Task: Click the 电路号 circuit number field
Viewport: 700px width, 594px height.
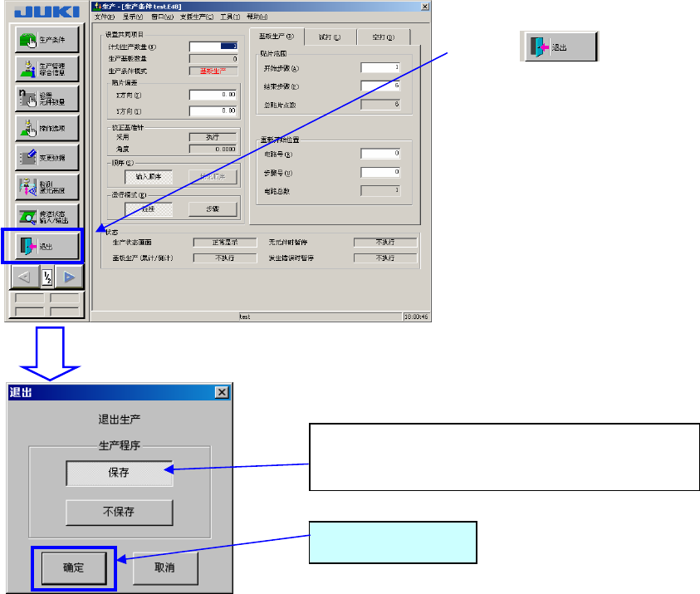Action: [x=380, y=154]
